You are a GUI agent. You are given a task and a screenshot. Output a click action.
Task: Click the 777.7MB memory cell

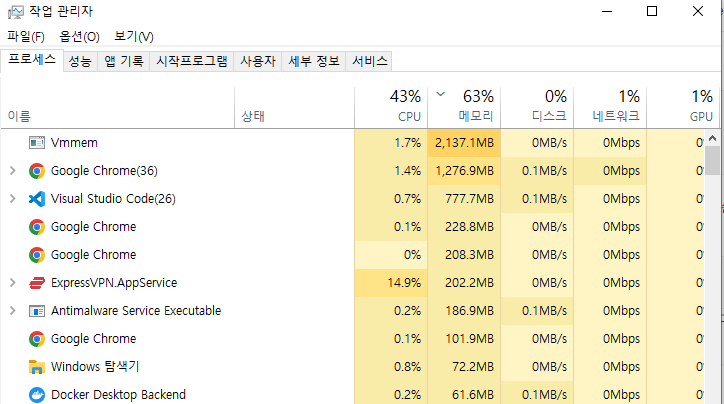click(464, 199)
